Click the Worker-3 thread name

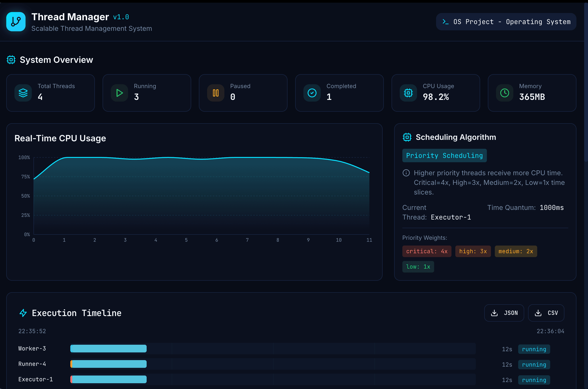pos(32,349)
